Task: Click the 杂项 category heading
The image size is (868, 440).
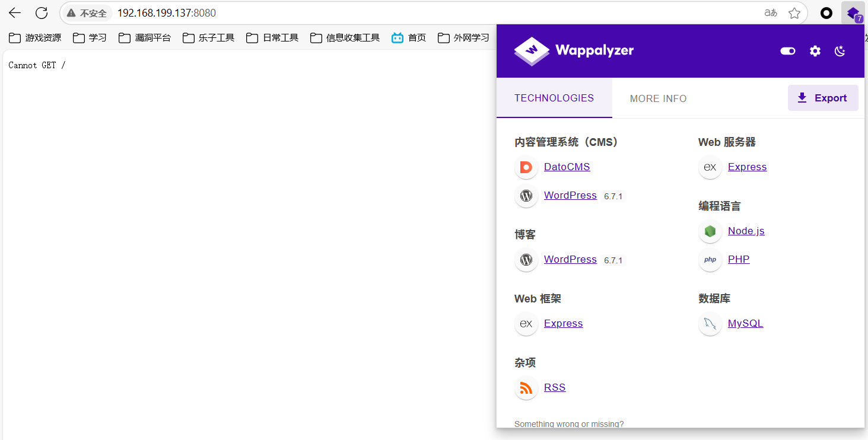Action: (x=525, y=363)
